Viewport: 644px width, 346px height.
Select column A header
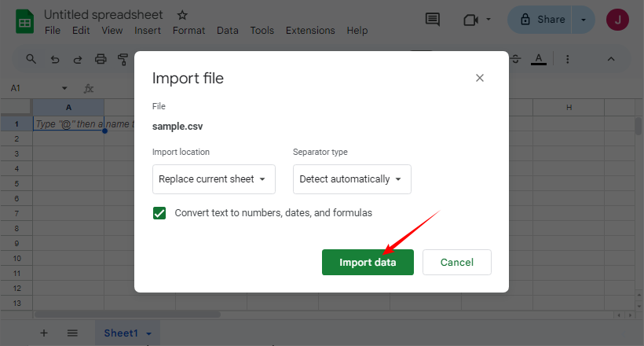tap(68, 108)
